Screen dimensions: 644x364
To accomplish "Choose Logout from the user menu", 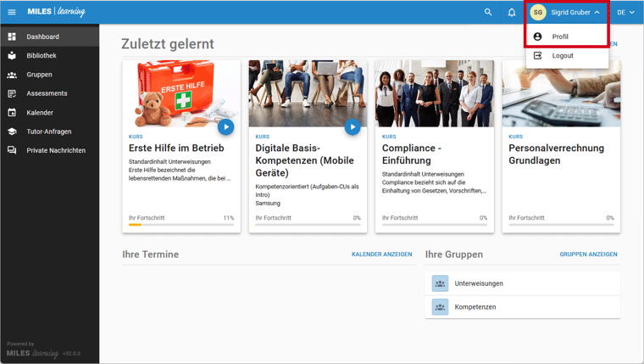I will coord(562,55).
